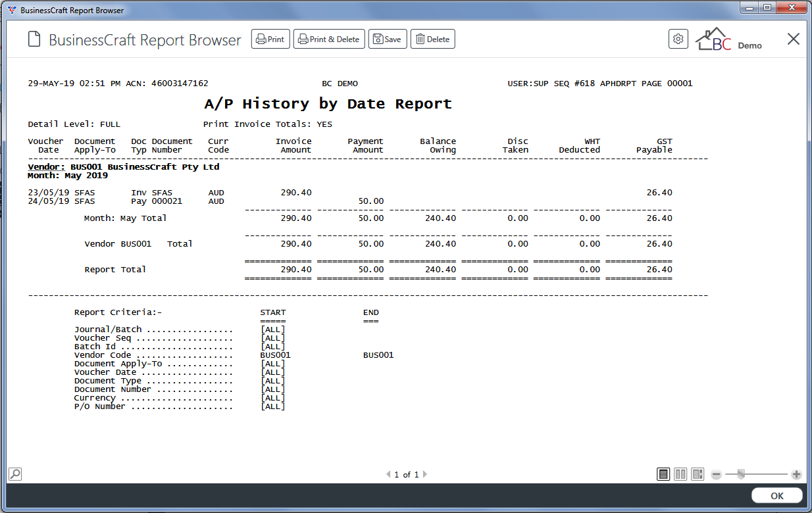The width and height of the screenshot is (812, 513).
Task: Click the Curr Code column header
Action: tap(218, 145)
